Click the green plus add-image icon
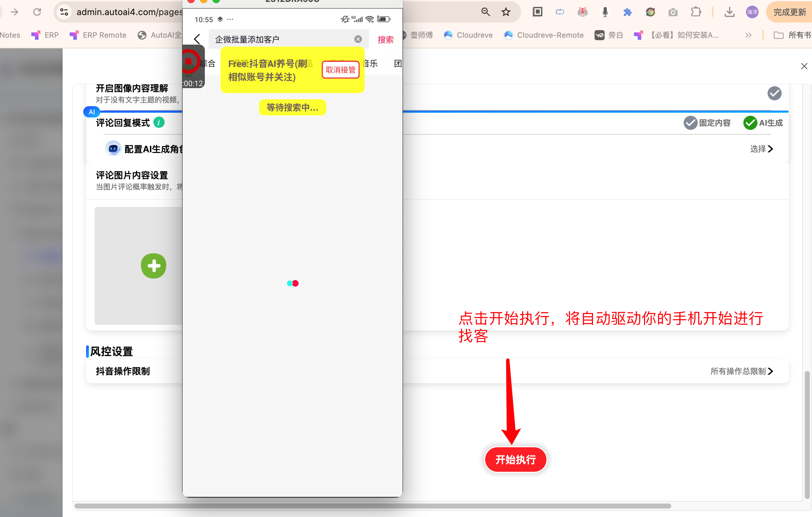This screenshot has height=517, width=812. point(153,266)
